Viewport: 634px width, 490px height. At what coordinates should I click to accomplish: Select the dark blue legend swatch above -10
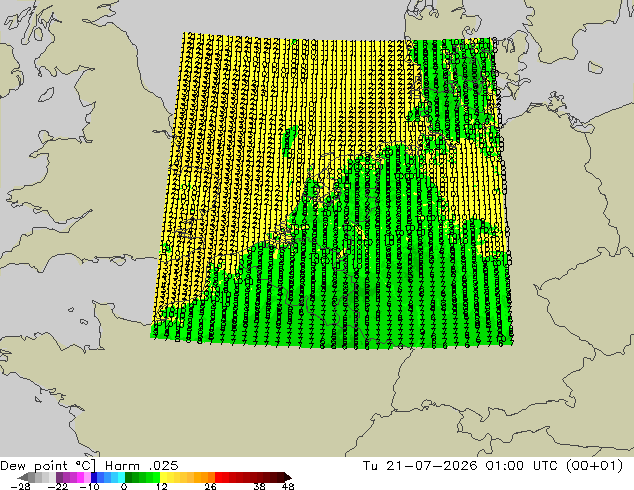click(x=94, y=477)
